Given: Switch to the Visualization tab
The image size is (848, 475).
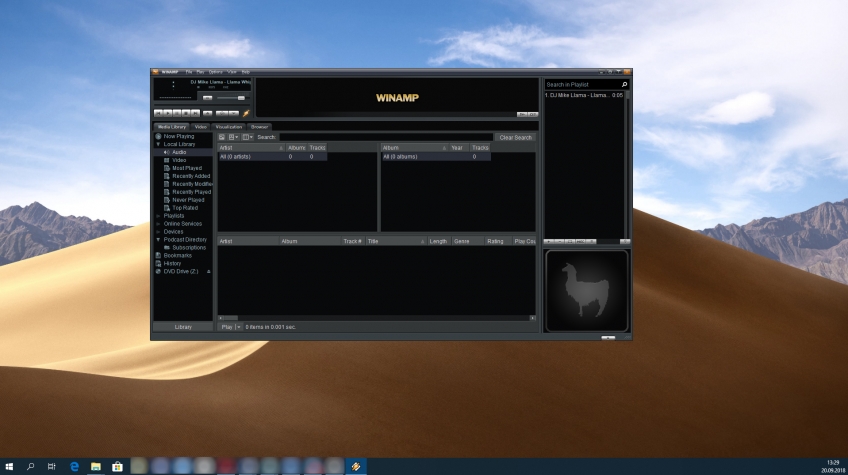Looking at the screenshot, I should 229,127.
